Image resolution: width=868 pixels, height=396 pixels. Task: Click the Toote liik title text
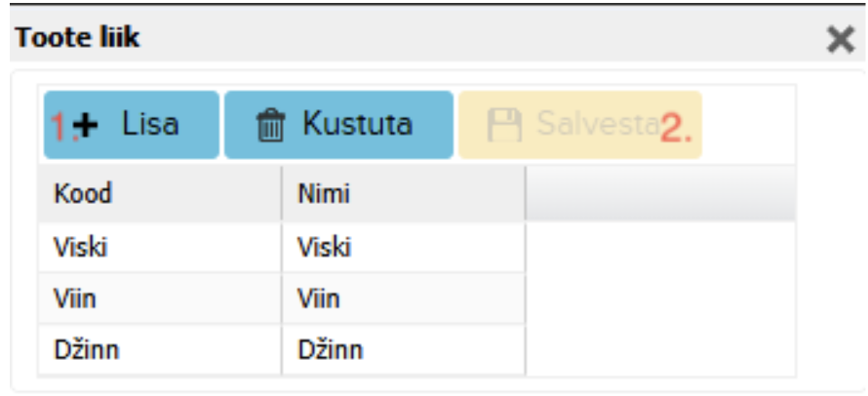(77, 38)
